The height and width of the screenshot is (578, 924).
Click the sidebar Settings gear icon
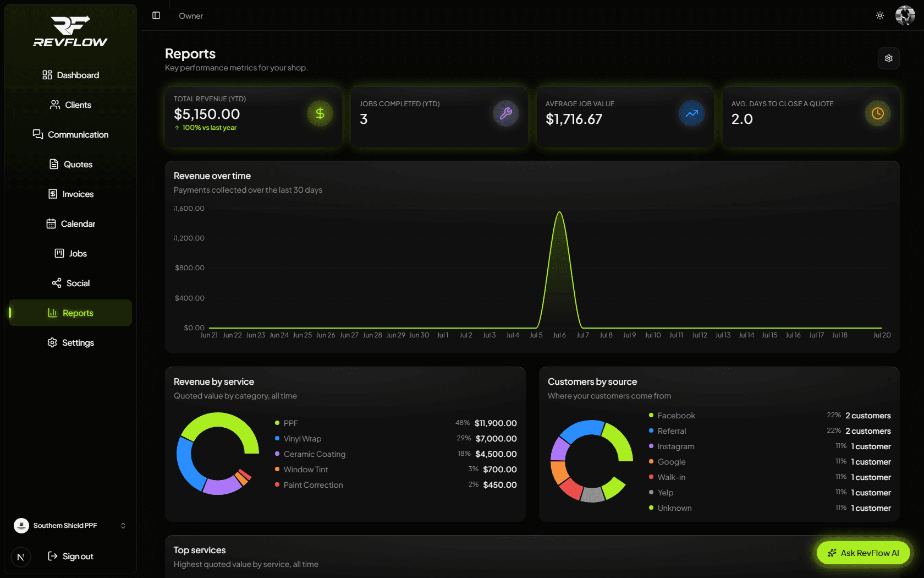pyautogui.click(x=52, y=342)
